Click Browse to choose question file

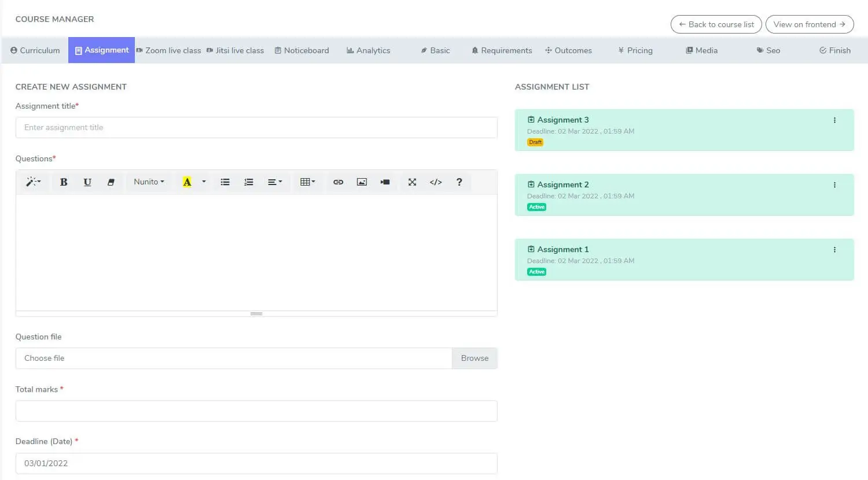[475, 359]
